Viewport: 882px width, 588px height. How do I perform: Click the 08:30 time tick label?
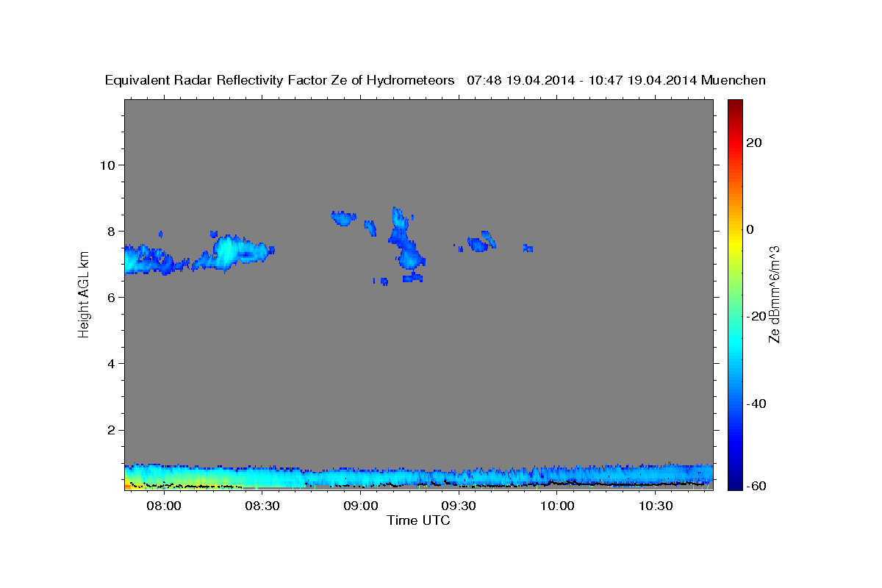(262, 506)
